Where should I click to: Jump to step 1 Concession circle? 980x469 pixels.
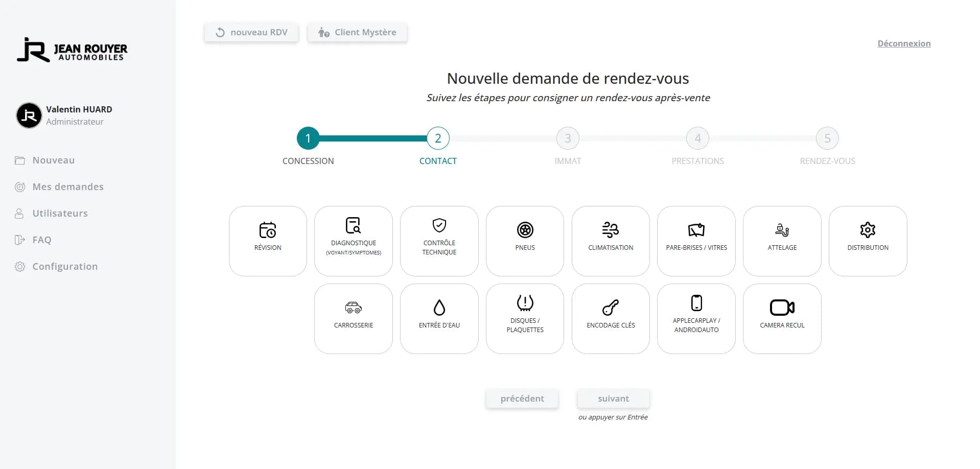pos(308,138)
